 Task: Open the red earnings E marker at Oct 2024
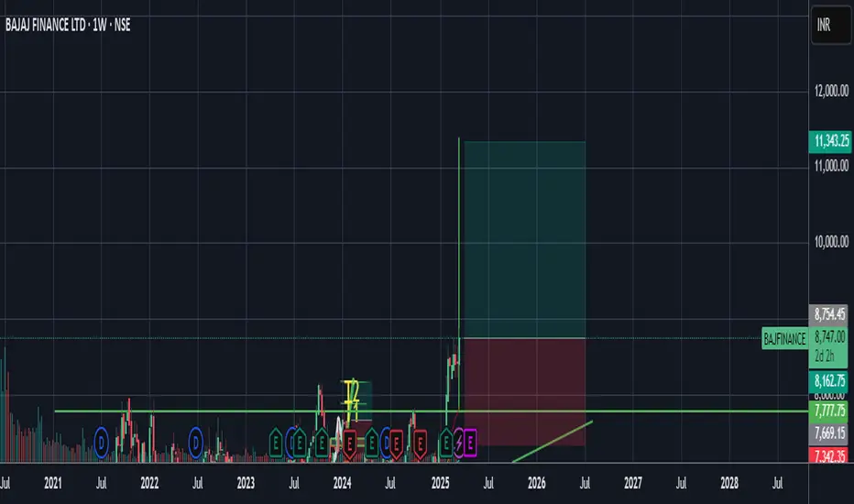coord(420,444)
